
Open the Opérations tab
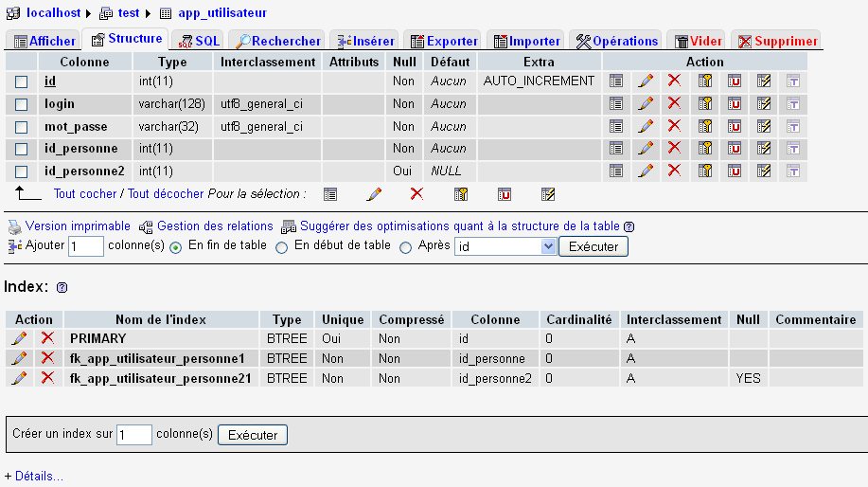[x=616, y=41]
